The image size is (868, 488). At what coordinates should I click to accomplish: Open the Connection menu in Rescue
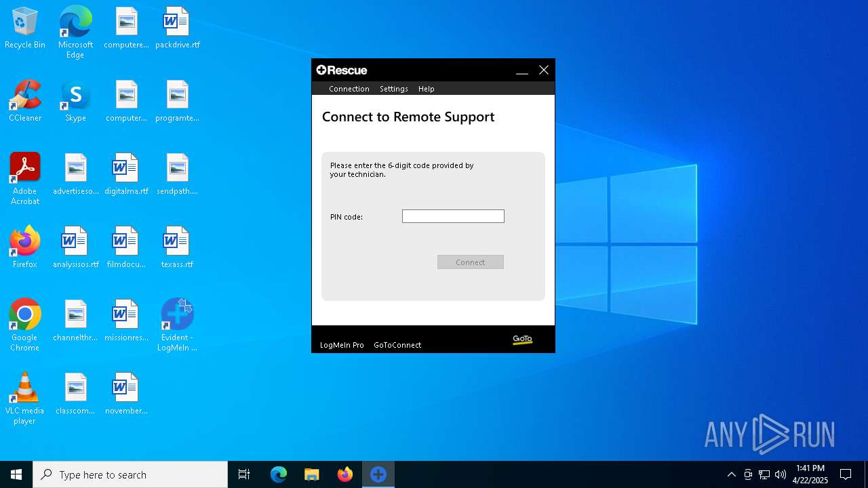pos(349,89)
